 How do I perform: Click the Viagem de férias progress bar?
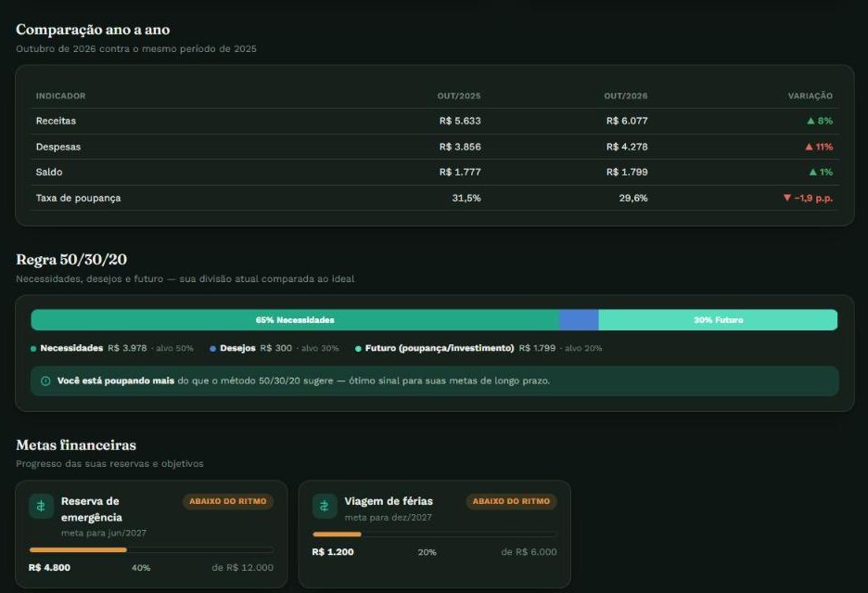point(435,535)
